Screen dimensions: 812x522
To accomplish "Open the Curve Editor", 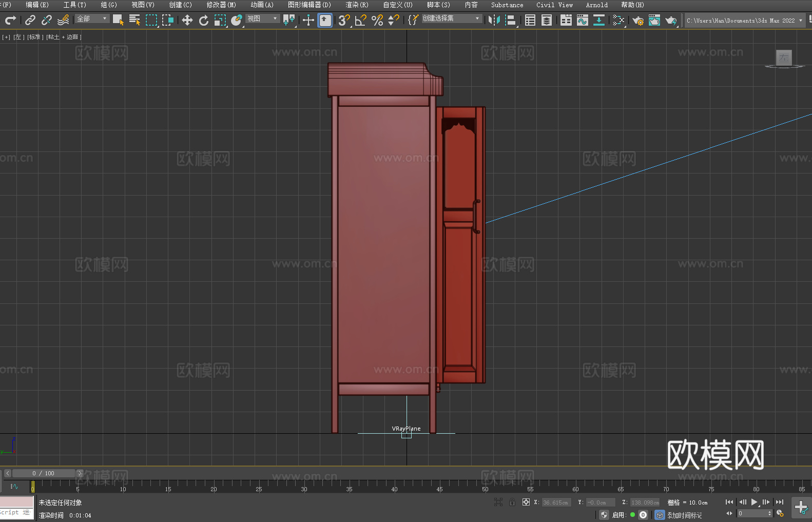I will 583,20.
